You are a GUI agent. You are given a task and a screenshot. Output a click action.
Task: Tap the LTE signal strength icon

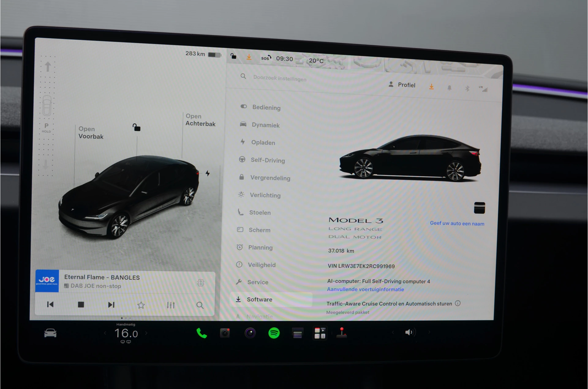pyautogui.click(x=484, y=89)
